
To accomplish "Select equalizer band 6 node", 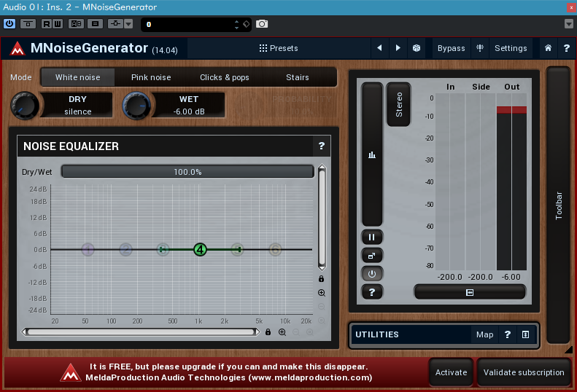I will (x=275, y=250).
